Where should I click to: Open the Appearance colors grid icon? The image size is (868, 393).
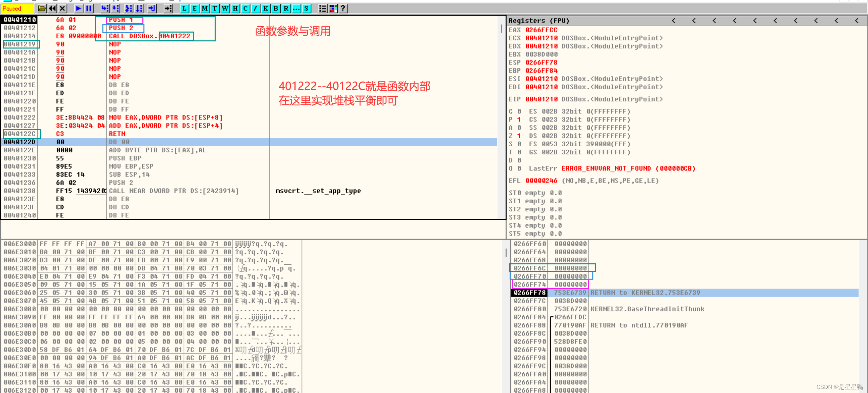tap(333, 8)
